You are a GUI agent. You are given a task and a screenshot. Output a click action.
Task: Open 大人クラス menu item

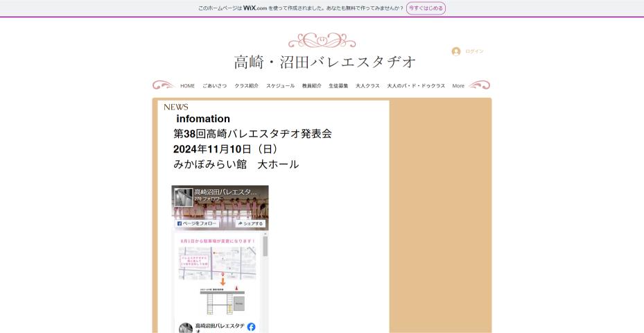coord(367,86)
